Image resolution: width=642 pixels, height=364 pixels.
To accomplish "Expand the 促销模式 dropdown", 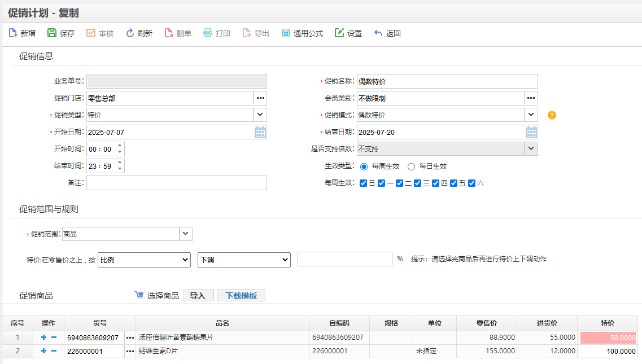I will [531, 115].
